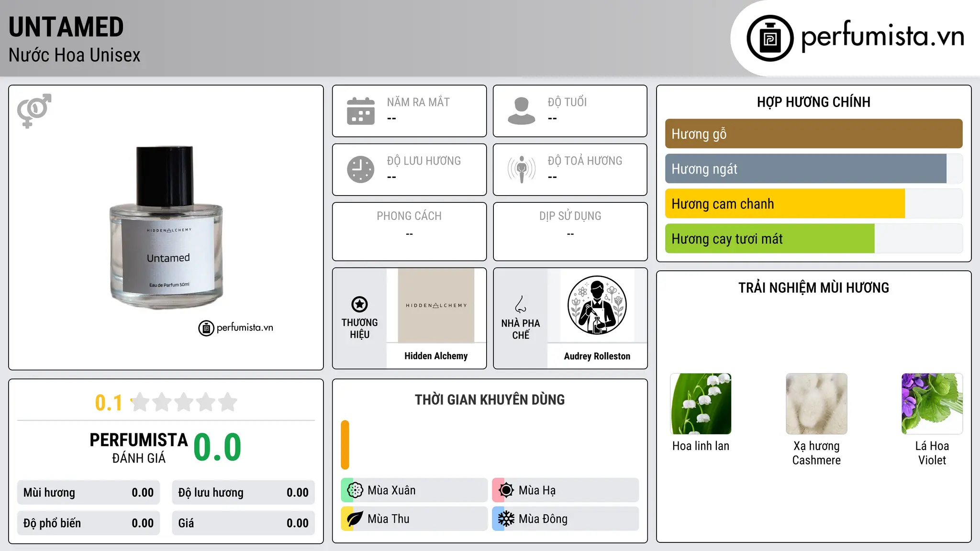
Task: Click the Giá 0.00 score row
Action: coord(243,523)
